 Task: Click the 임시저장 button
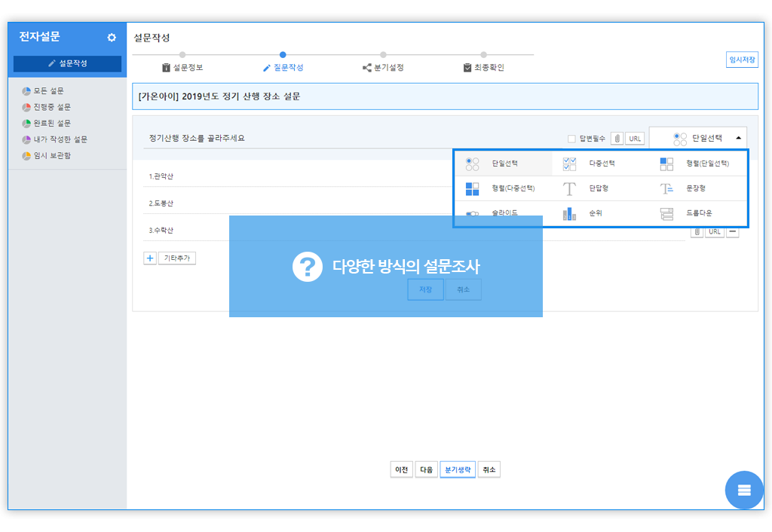click(741, 60)
